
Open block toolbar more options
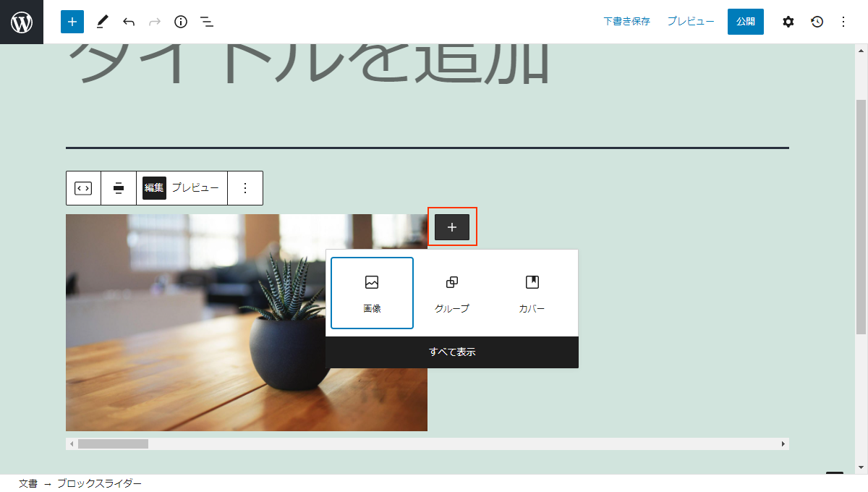(245, 188)
